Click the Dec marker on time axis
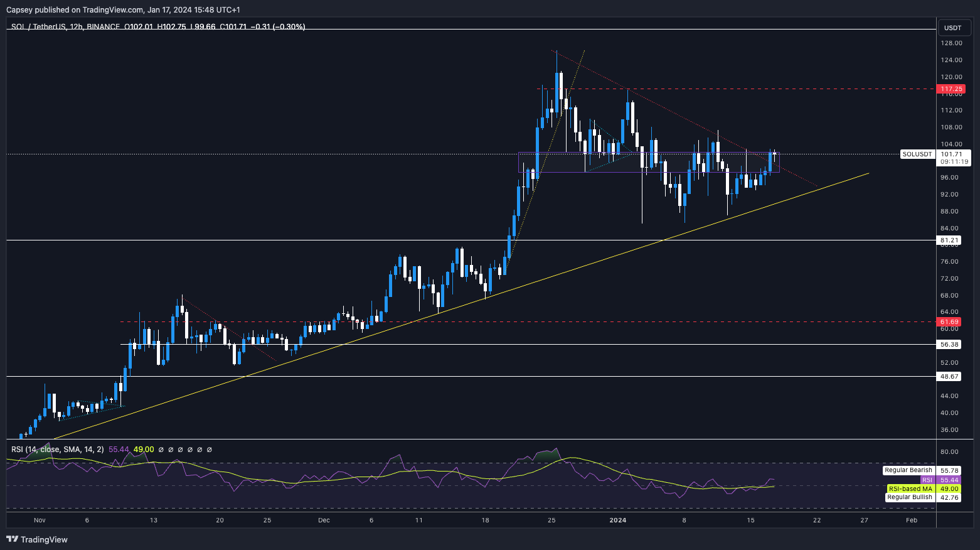Image resolution: width=980 pixels, height=550 pixels. point(324,520)
